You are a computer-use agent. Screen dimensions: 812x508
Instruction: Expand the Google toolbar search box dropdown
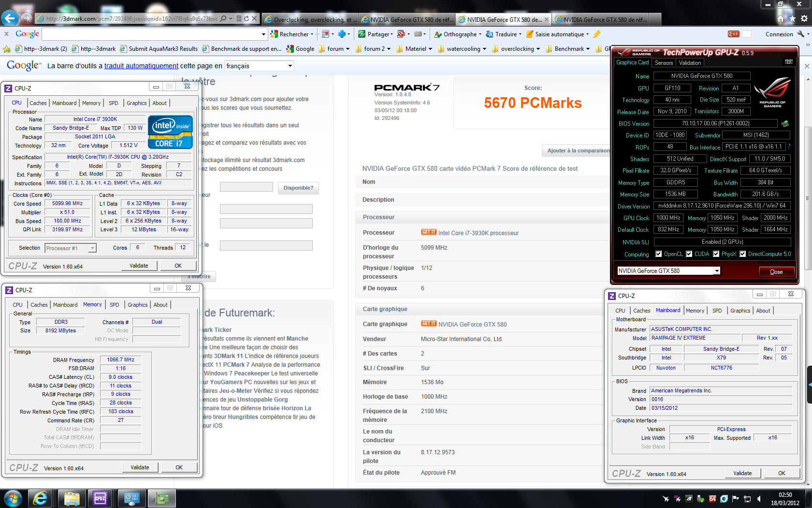pos(263,34)
